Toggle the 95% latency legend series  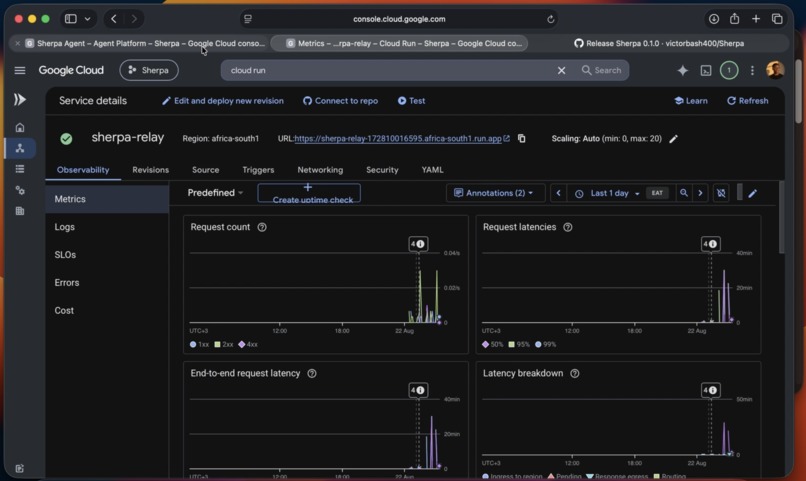(519, 344)
